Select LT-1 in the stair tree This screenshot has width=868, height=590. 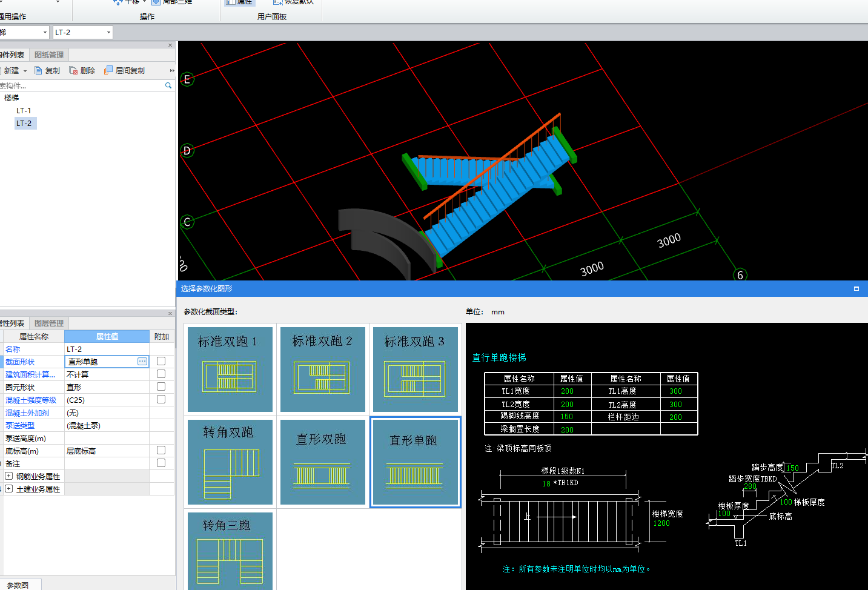pyautogui.click(x=24, y=110)
